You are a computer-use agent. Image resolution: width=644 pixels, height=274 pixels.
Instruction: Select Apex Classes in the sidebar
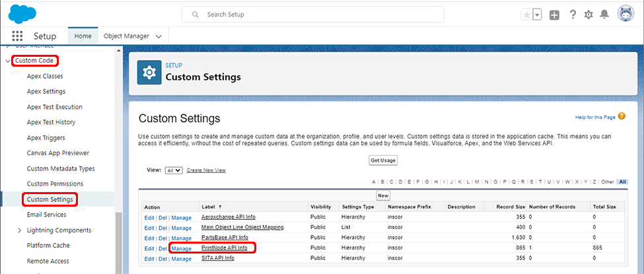[x=45, y=76]
